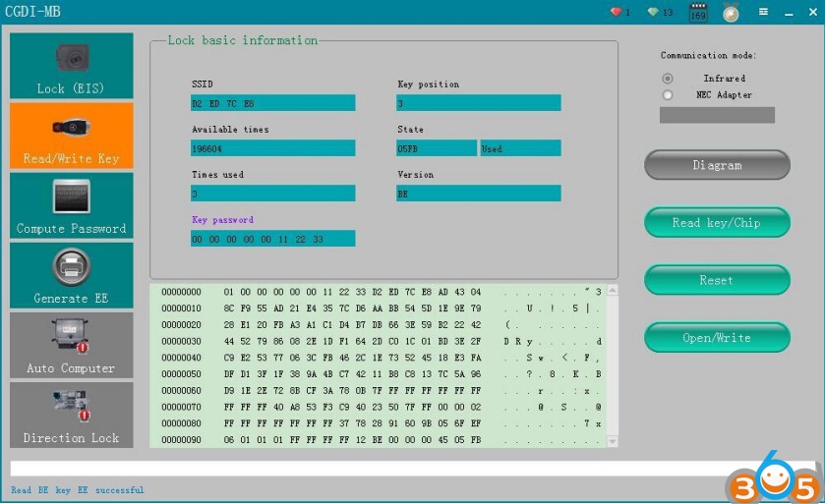
Task: Open the Generate EE module
Action: (x=71, y=275)
